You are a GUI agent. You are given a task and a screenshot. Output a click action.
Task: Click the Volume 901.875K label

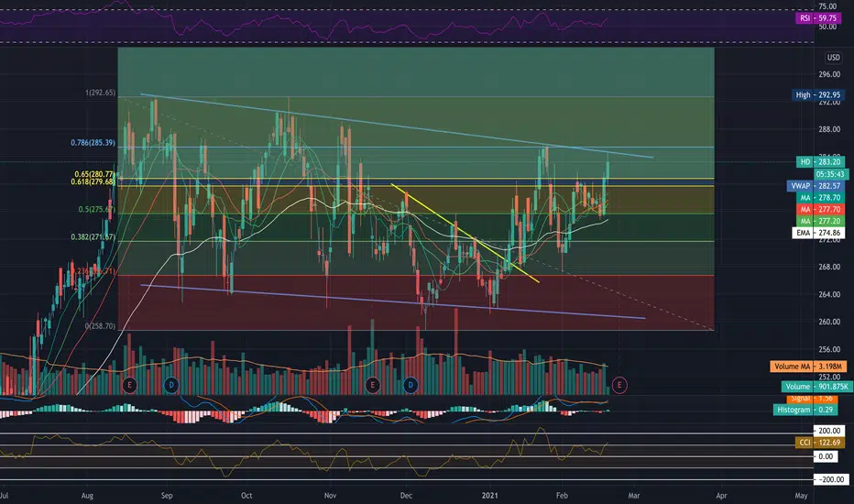816,387
